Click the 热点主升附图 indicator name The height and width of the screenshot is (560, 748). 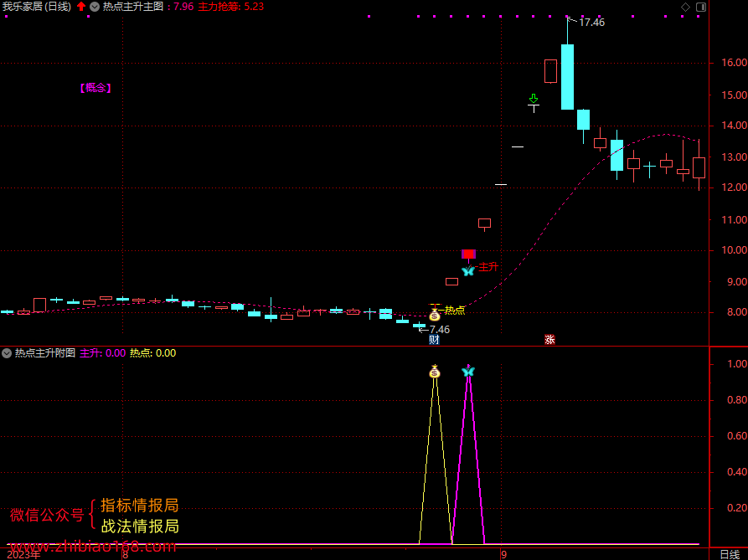tap(45, 353)
